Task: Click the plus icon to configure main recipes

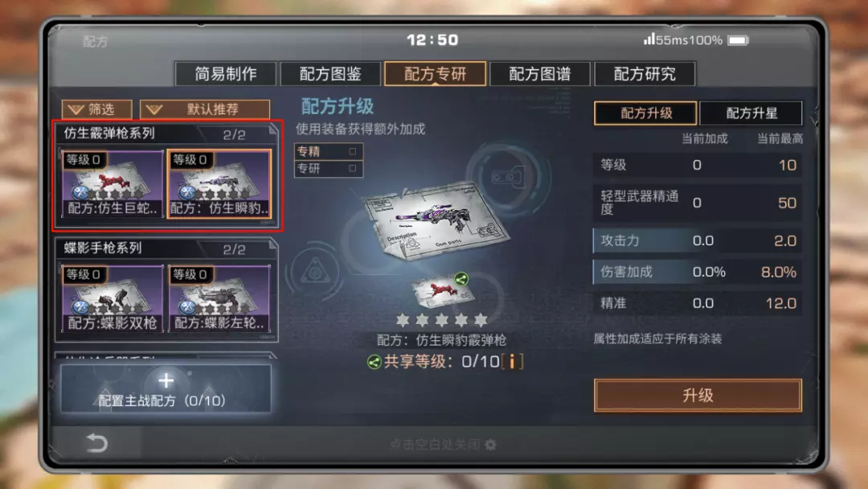Action: tap(166, 380)
